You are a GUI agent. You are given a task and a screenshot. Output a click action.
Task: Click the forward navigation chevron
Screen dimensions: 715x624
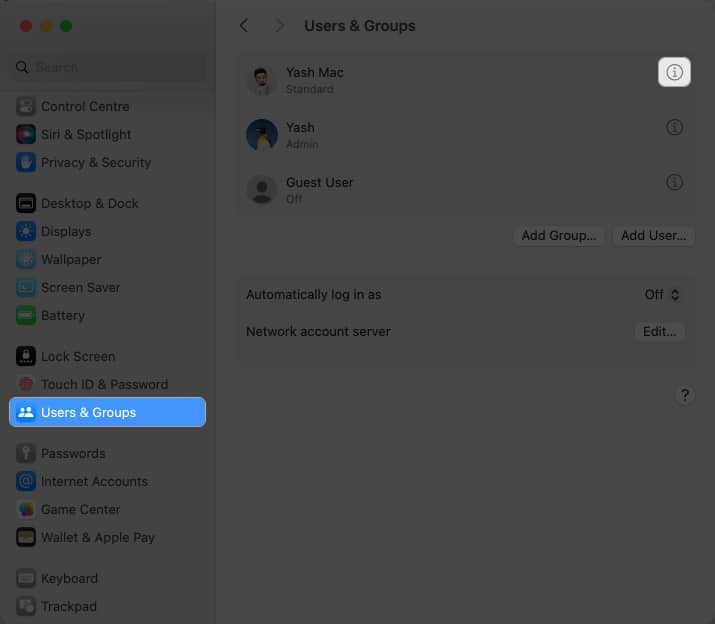(x=279, y=25)
